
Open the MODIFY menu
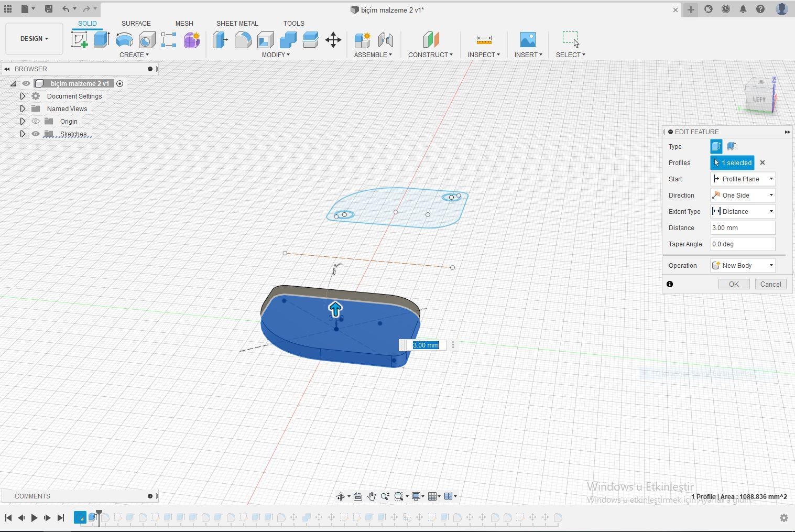coord(276,55)
